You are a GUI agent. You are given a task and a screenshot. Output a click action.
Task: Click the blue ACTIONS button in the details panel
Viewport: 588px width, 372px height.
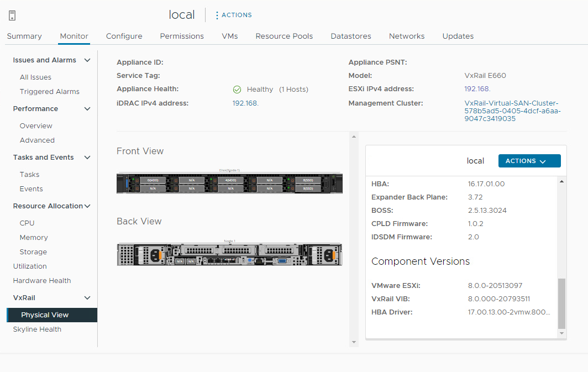(x=529, y=161)
